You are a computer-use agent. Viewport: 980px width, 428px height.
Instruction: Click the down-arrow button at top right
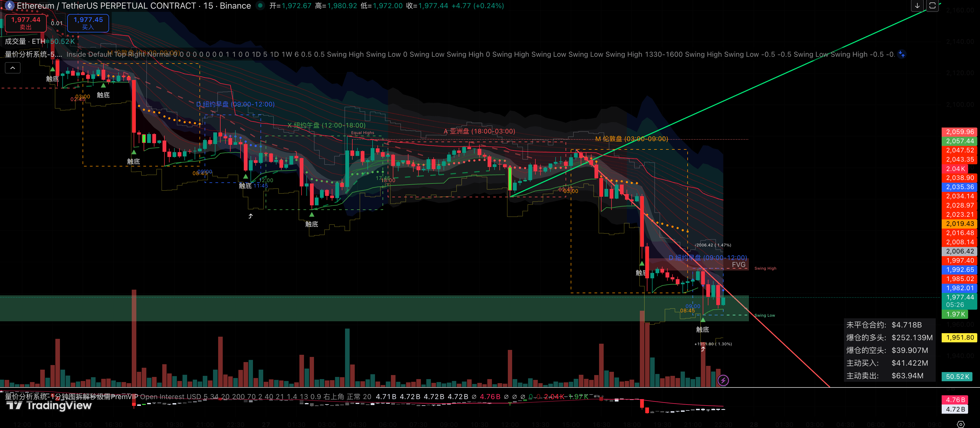[x=917, y=6]
